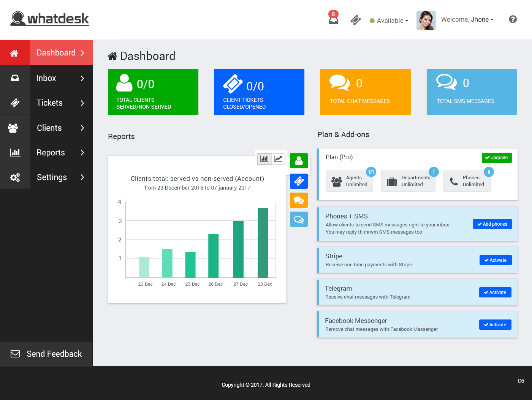Click the Clients group icon in sidebar
The height and width of the screenshot is (400, 532).
tap(13, 128)
